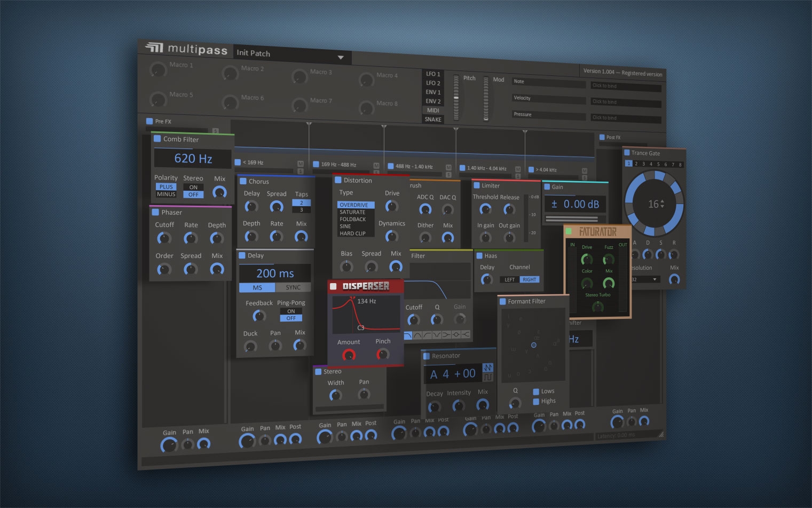The height and width of the screenshot is (508, 812).
Task: Solo the < 169 Hz band
Action: (x=301, y=171)
